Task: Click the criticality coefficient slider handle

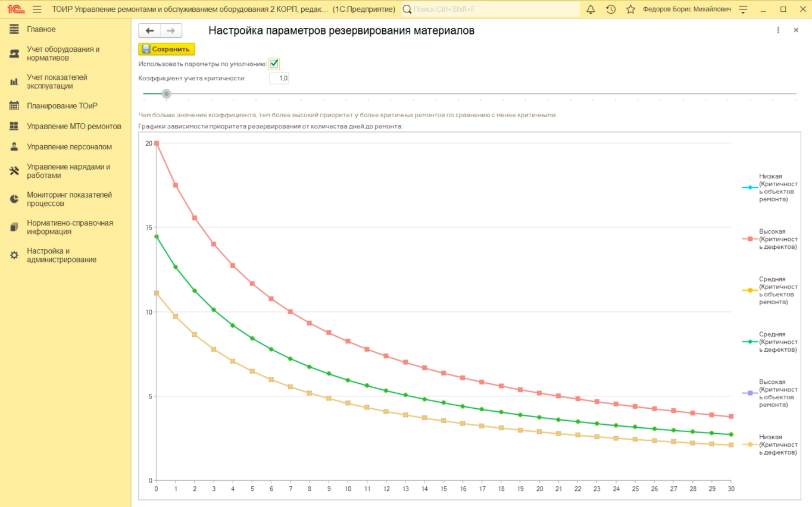Action: coord(167,93)
